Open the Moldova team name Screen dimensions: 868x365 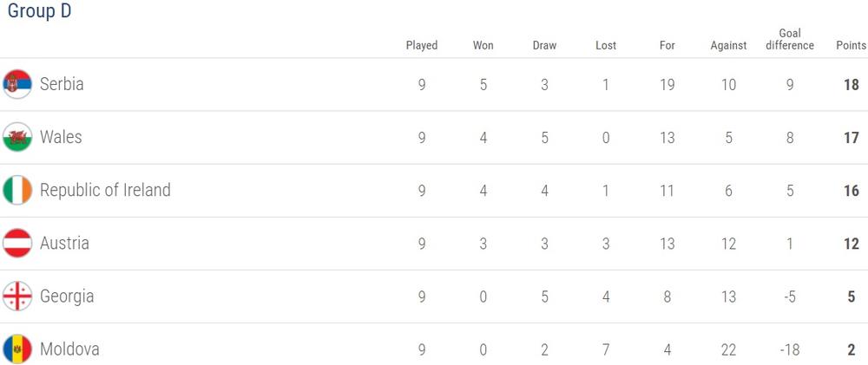[69, 349]
